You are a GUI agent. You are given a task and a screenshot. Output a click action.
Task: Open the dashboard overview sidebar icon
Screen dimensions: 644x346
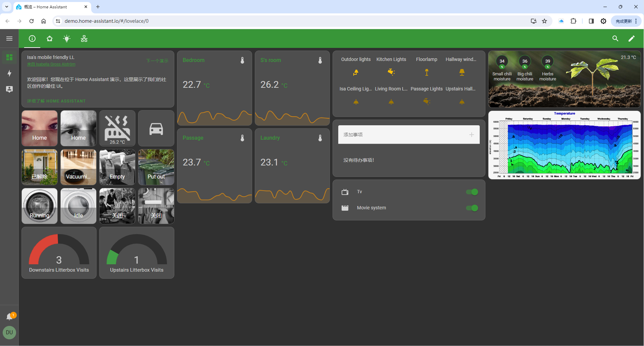[9, 57]
